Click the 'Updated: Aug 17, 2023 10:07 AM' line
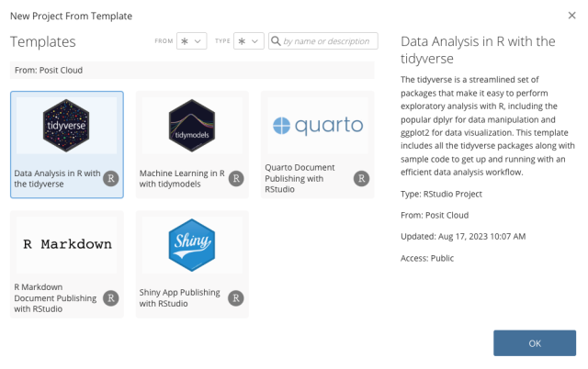Viewport: 588px width, 369px height. coord(463,237)
